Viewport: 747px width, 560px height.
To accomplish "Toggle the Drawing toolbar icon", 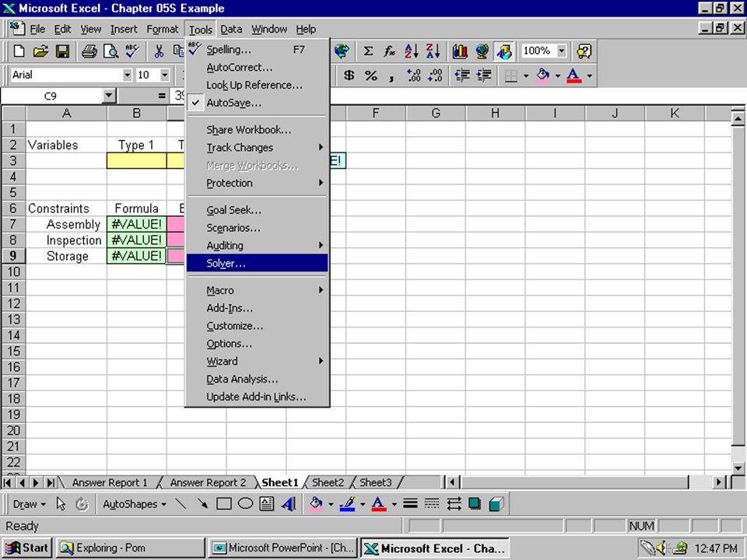I will point(504,51).
